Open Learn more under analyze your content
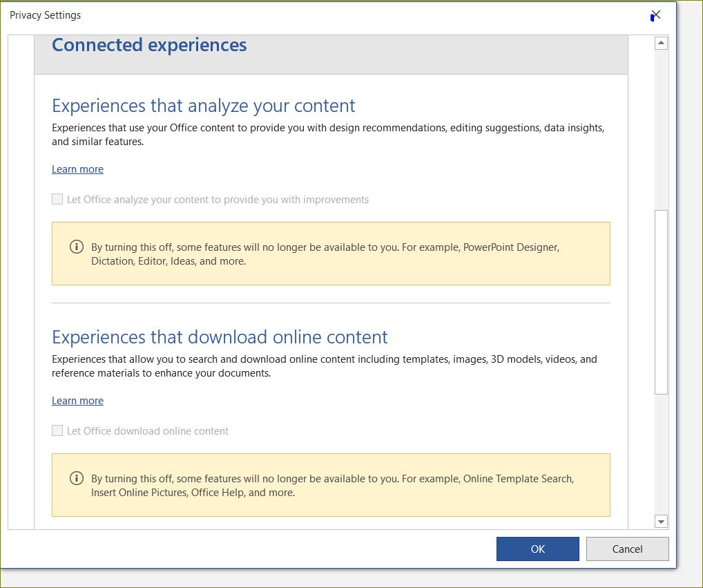The width and height of the screenshot is (703, 588). pos(77,169)
